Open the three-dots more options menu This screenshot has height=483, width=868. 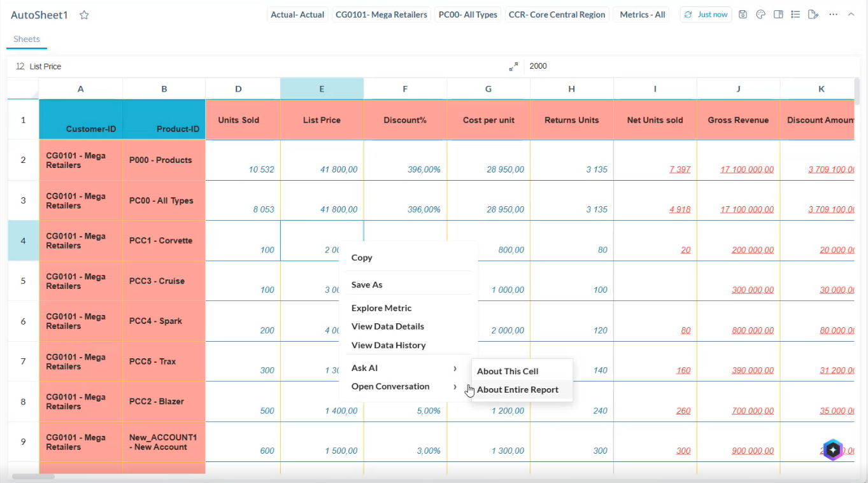[x=833, y=15]
